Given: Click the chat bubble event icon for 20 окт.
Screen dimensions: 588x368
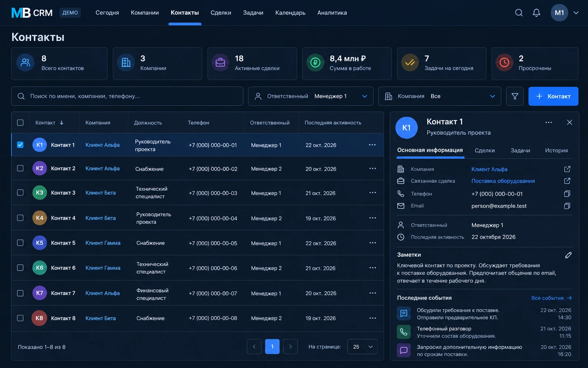Looking at the screenshot, I should 404,350.
